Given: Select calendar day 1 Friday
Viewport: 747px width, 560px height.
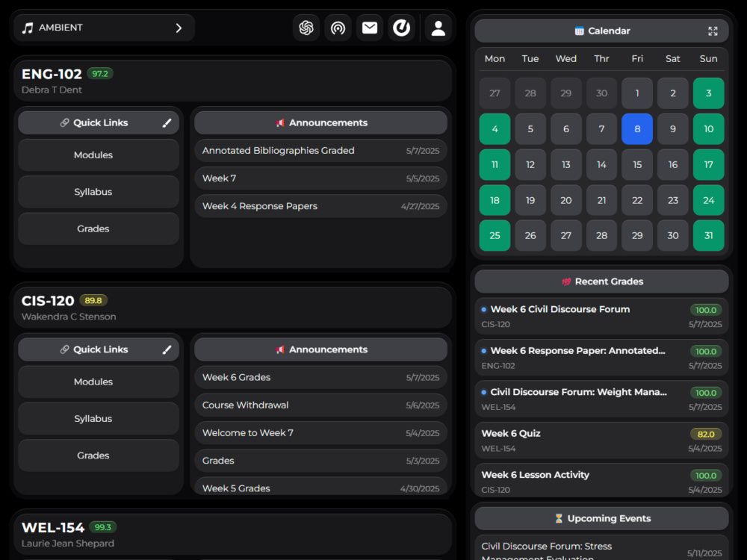Looking at the screenshot, I should [637, 93].
